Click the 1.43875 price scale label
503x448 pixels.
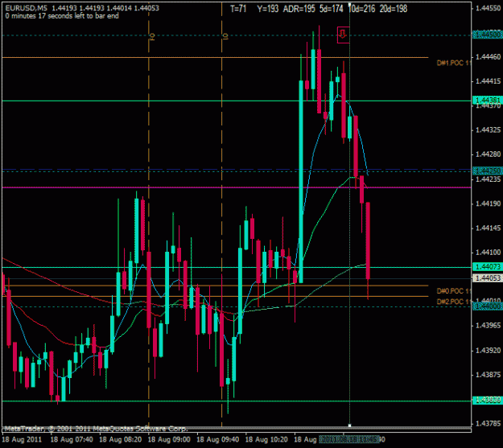coord(489,375)
